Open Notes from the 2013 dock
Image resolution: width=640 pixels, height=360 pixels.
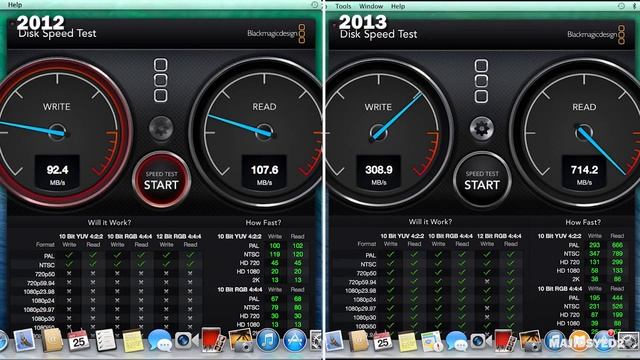pos(407,341)
